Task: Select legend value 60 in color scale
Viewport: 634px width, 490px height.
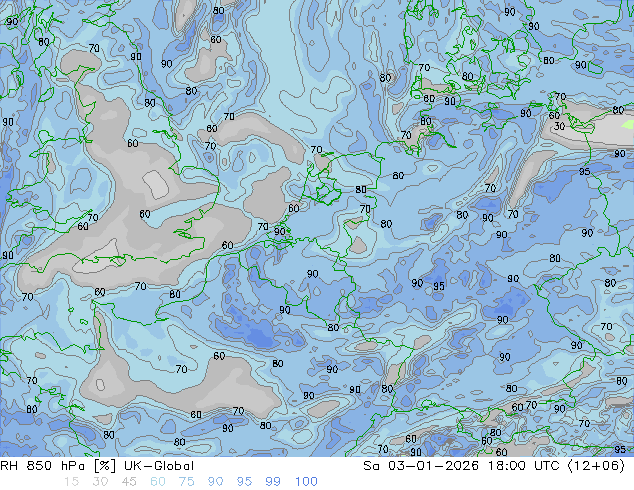Action: tap(158, 482)
